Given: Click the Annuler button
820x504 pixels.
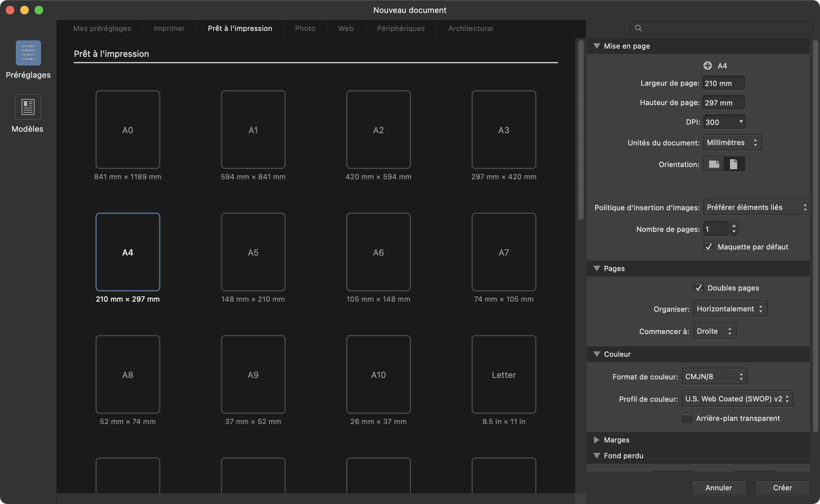Looking at the screenshot, I should click(x=719, y=488).
